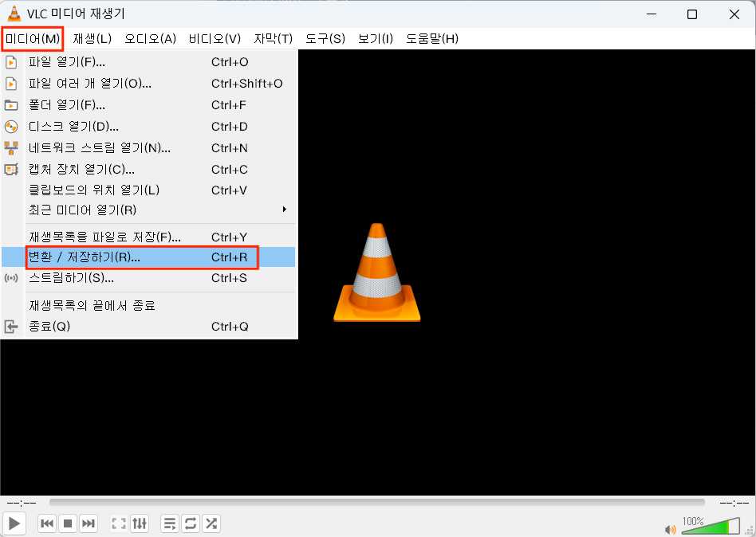This screenshot has width=756, height=537.
Task: Skip to next media item
Action: pyautogui.click(x=89, y=523)
